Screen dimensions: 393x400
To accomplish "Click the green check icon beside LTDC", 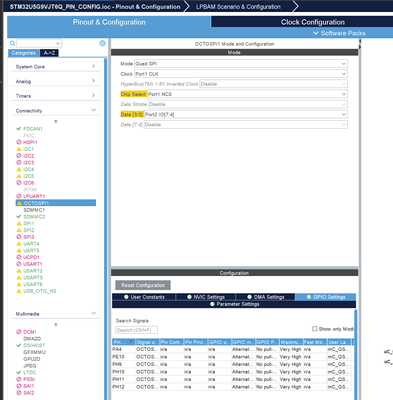I will 19,372.
